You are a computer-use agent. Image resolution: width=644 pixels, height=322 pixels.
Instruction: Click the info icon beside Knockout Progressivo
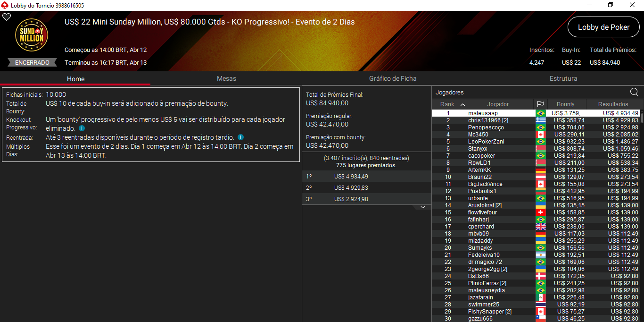(x=82, y=128)
